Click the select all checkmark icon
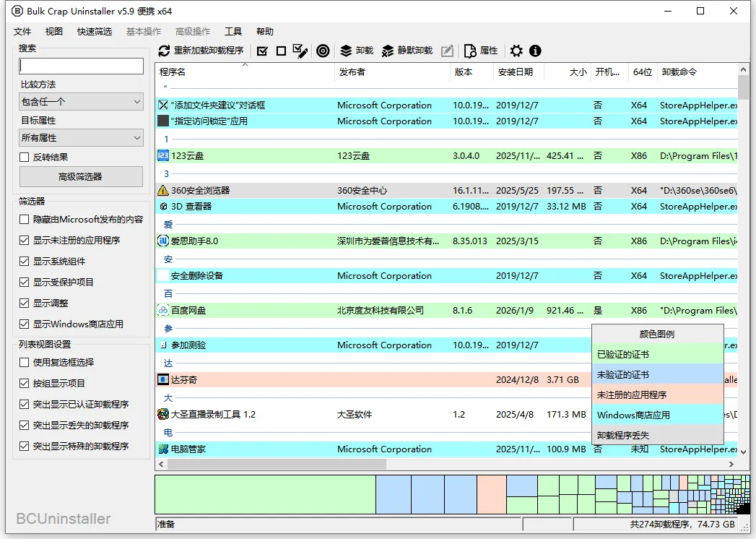This screenshot has width=756, height=539. click(x=262, y=51)
